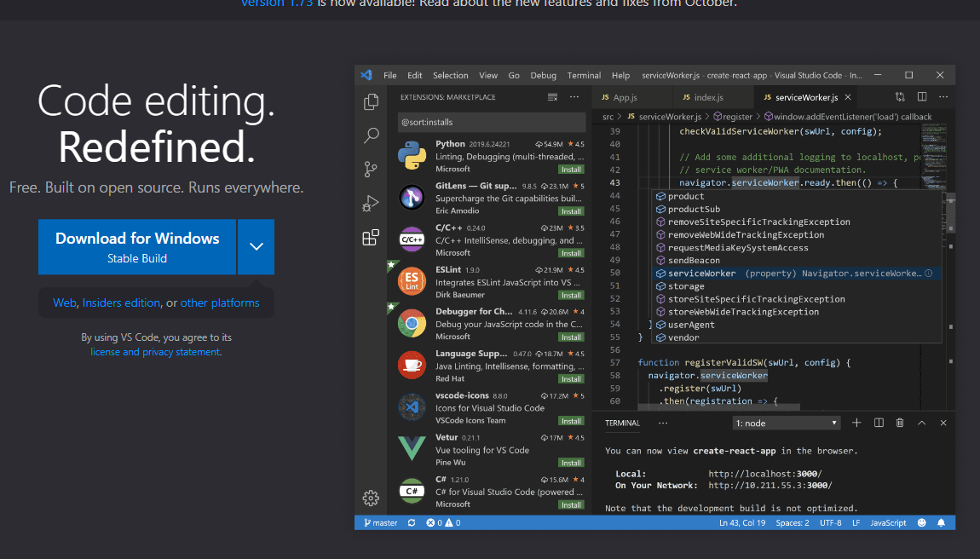Image resolution: width=980 pixels, height=559 pixels.
Task: Split the editor to the right
Action: coord(922,97)
